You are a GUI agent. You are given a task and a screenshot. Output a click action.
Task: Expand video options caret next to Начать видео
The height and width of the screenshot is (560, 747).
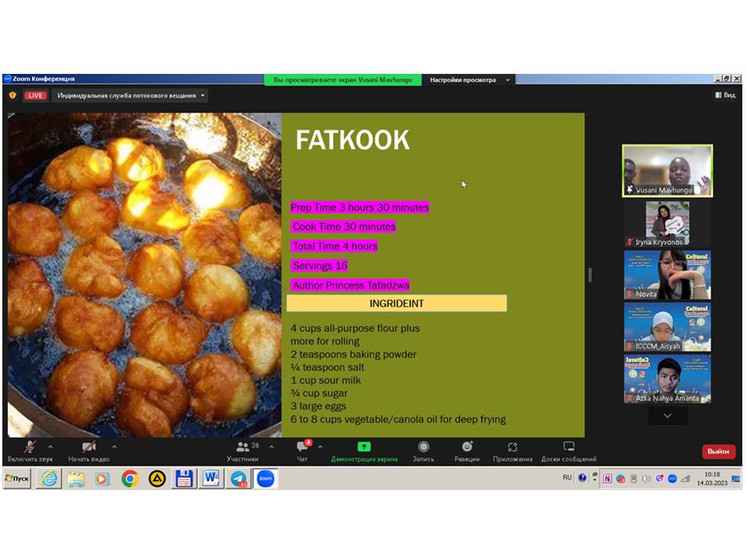(x=114, y=446)
